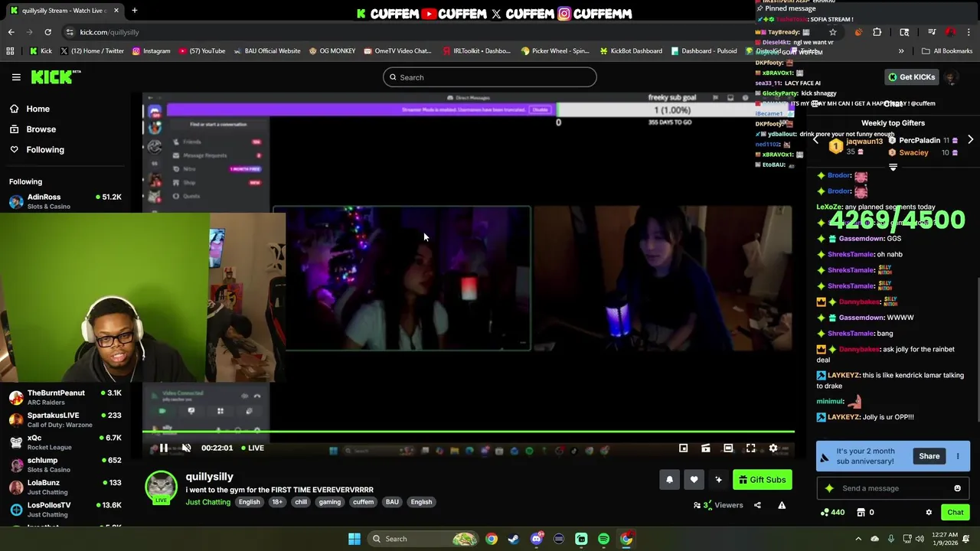The height and width of the screenshot is (551, 980).
Task: Toggle follow heart for quillysilly
Action: [x=694, y=480]
